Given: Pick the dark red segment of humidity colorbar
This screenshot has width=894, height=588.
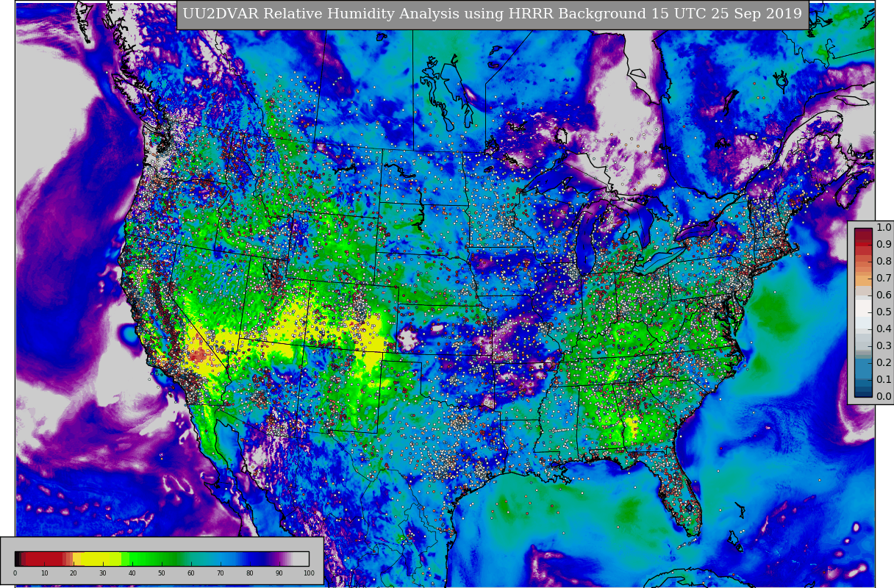Looking at the screenshot, I should pos(44,559).
